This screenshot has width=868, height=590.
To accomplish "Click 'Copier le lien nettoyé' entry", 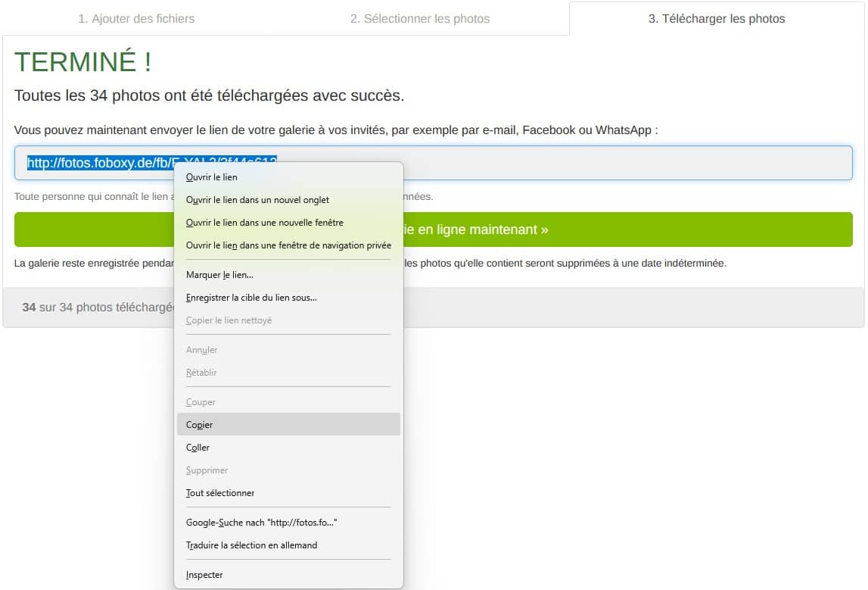I will [229, 320].
